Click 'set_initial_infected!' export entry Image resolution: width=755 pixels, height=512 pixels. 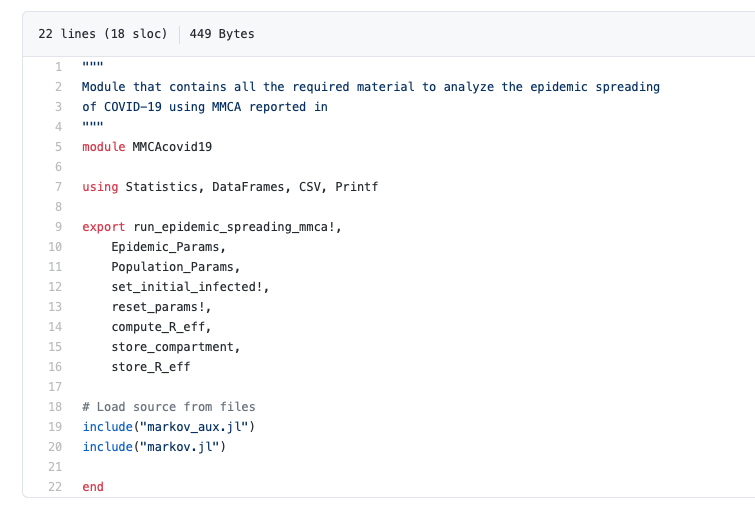[x=187, y=287]
